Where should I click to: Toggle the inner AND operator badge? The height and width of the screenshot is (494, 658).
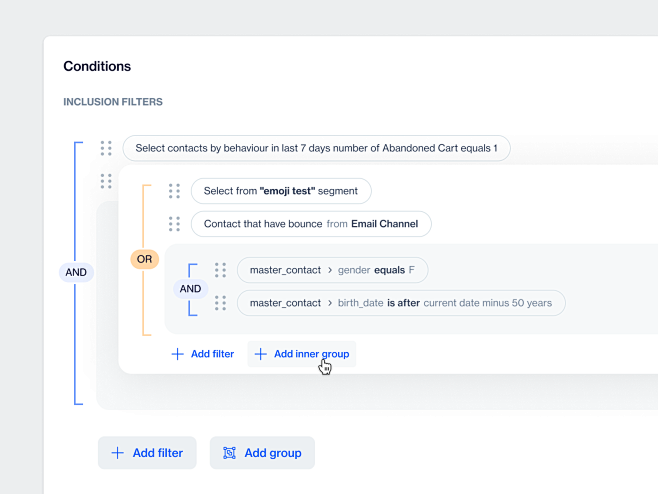190,289
